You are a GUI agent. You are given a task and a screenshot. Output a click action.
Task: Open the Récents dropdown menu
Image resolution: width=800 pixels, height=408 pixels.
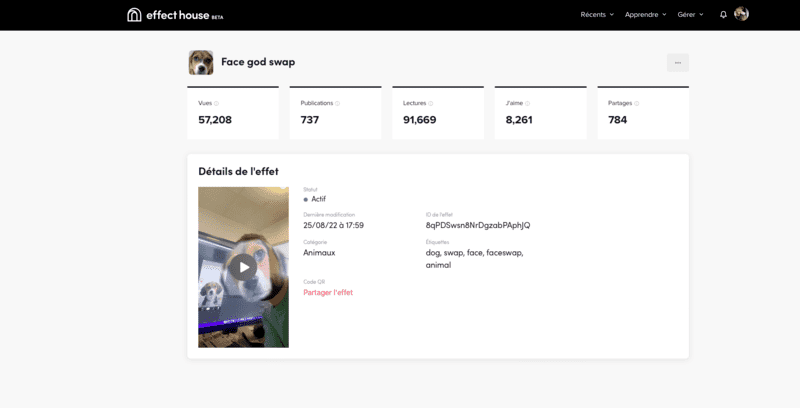pyautogui.click(x=597, y=15)
